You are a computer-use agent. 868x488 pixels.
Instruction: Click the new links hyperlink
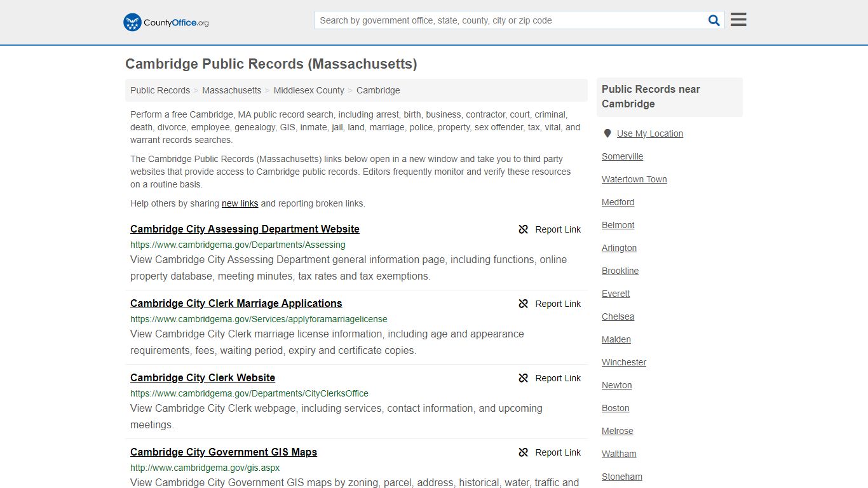pyautogui.click(x=240, y=203)
